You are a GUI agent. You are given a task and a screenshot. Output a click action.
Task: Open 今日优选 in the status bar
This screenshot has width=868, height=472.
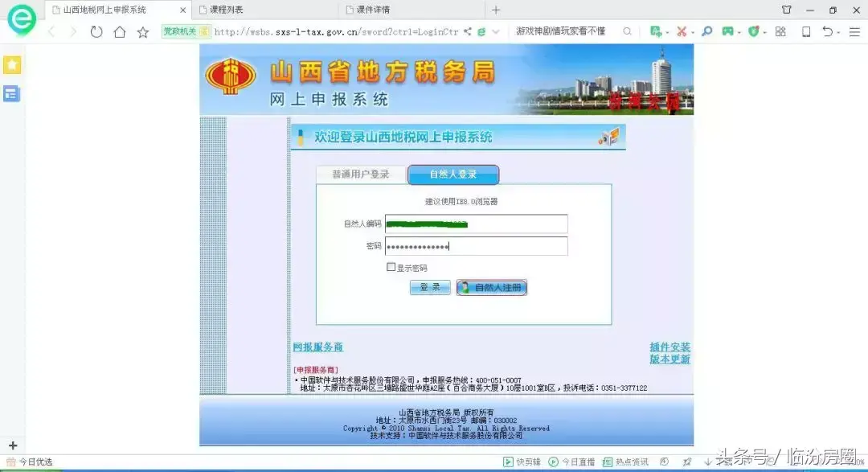point(30,462)
